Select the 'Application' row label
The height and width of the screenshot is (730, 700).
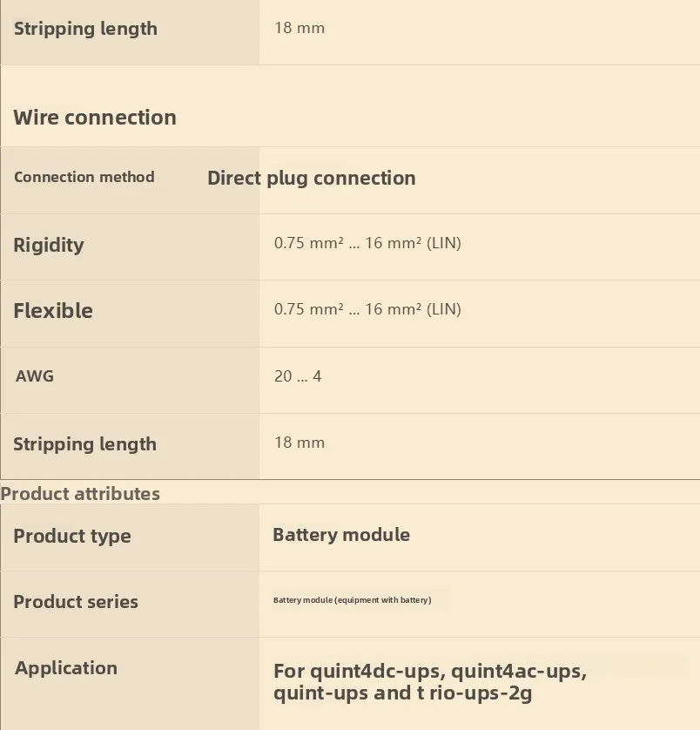66,668
